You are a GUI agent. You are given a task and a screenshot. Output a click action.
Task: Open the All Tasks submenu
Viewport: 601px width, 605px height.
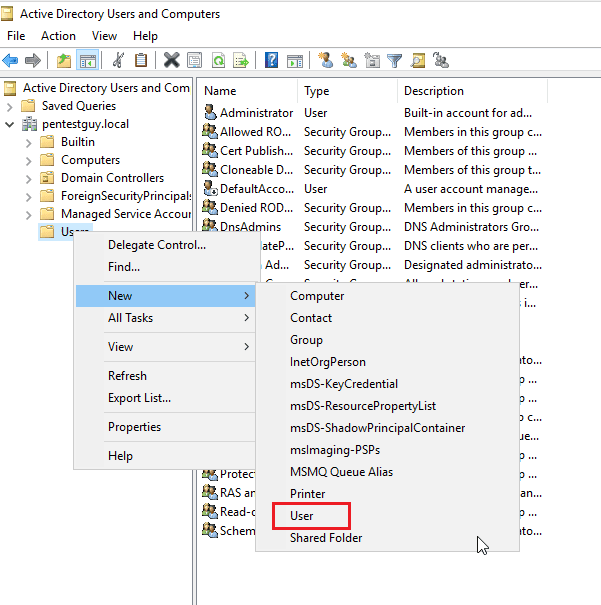point(165,318)
